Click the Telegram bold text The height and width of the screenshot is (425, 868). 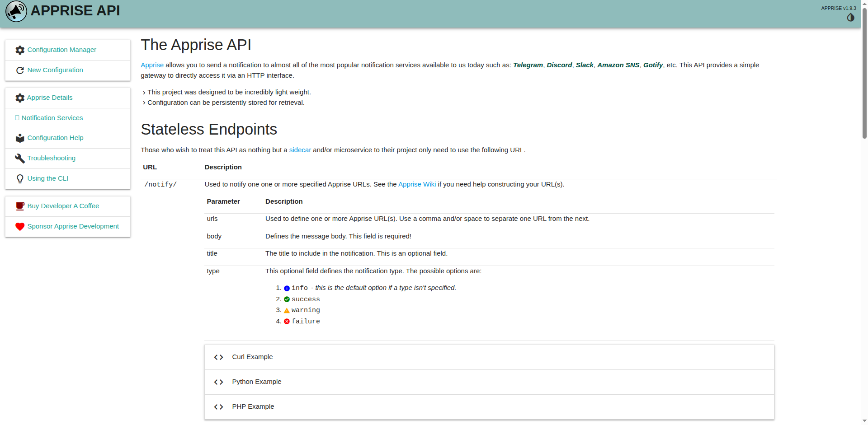coord(528,65)
